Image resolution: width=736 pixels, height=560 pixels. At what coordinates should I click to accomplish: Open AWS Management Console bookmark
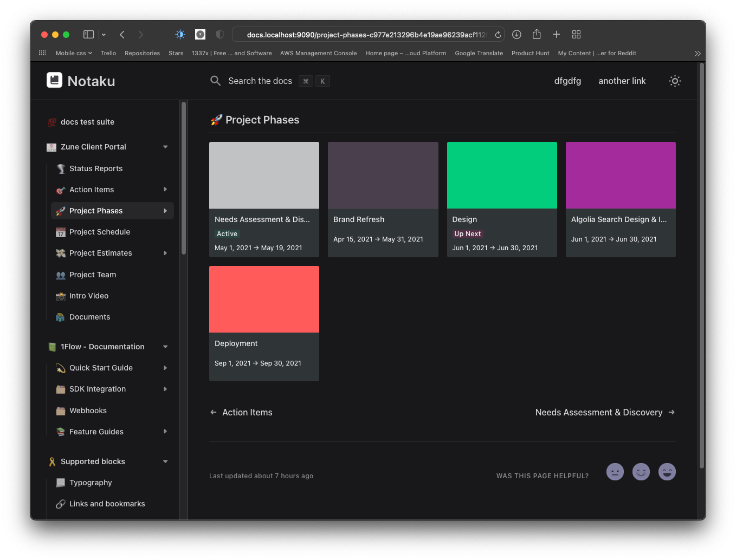318,53
